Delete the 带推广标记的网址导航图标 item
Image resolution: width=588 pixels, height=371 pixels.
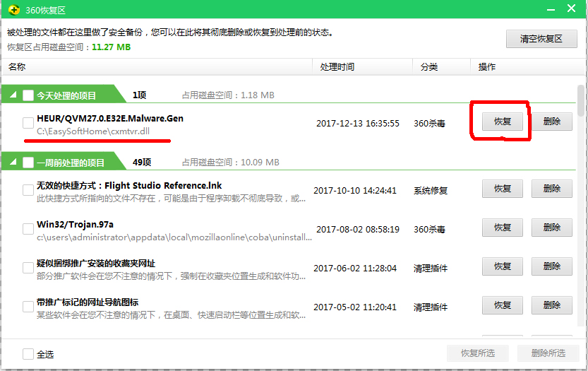[x=551, y=305]
